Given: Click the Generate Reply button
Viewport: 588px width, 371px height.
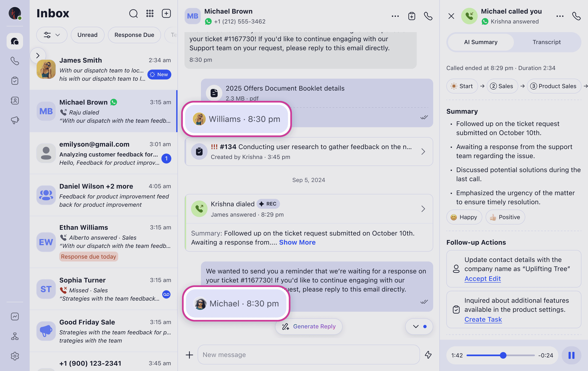Looking at the screenshot, I should (309, 326).
